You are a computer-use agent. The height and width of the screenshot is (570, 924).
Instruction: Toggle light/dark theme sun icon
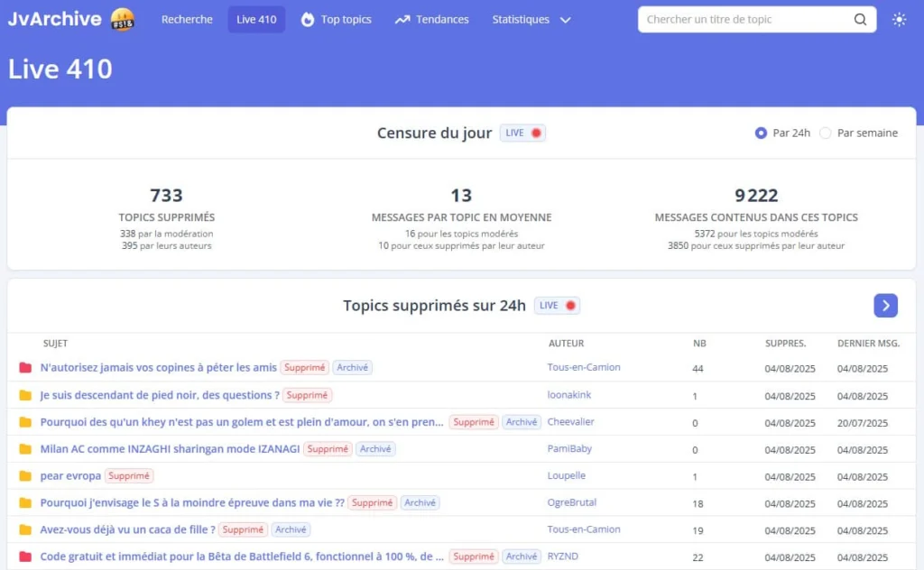coord(899,20)
